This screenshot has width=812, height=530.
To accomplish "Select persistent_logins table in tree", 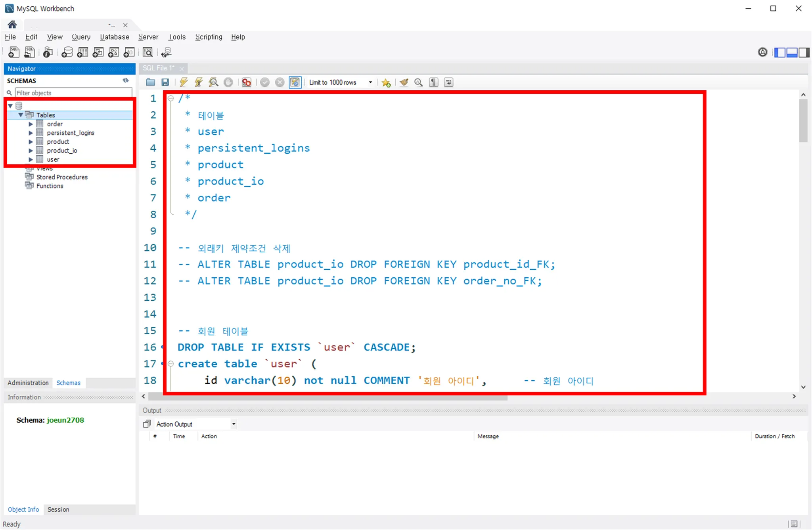I will 71,133.
